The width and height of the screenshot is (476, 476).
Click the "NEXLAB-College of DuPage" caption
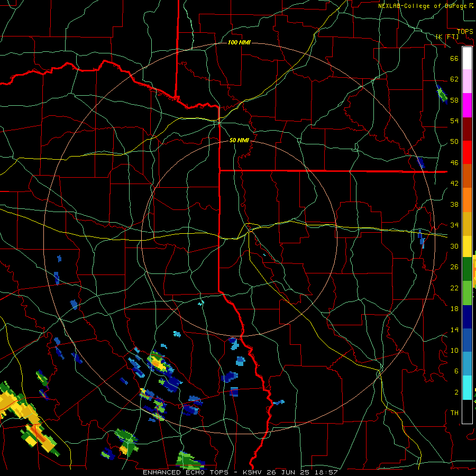(423, 6)
